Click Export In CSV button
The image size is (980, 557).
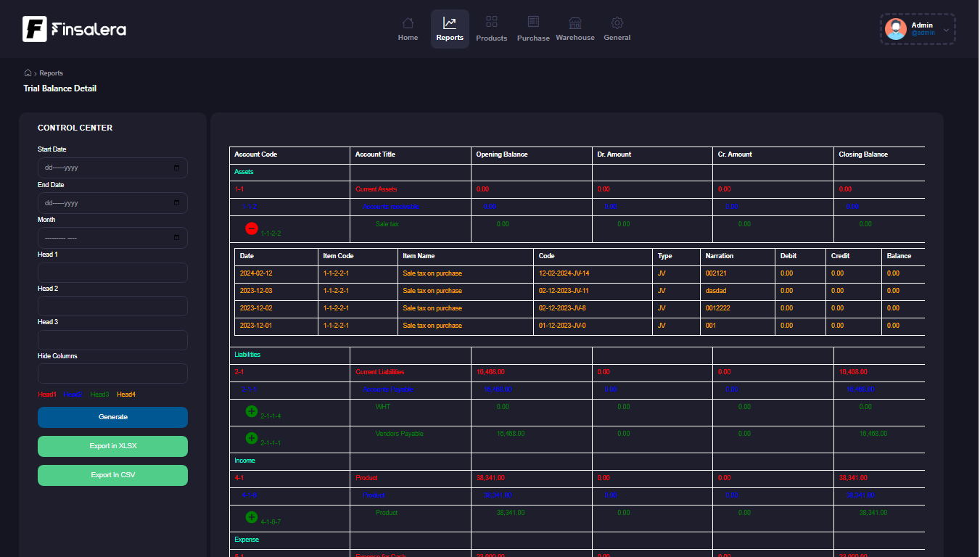112,475
